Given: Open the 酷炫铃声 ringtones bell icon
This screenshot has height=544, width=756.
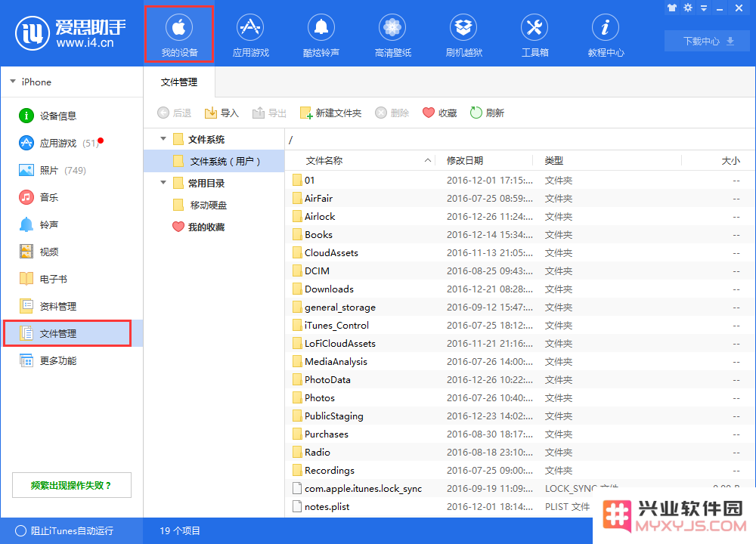Looking at the screenshot, I should tap(321, 36).
